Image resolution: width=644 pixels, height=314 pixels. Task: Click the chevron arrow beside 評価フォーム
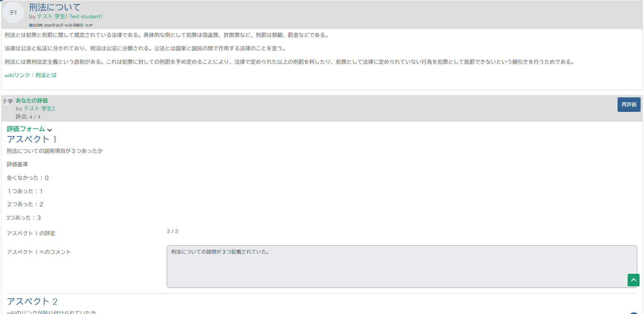(x=50, y=130)
